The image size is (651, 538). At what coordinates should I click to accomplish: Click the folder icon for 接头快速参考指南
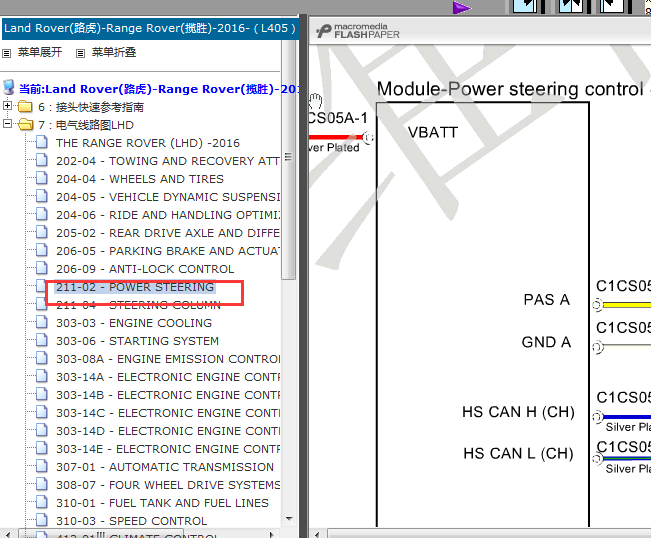[25, 107]
